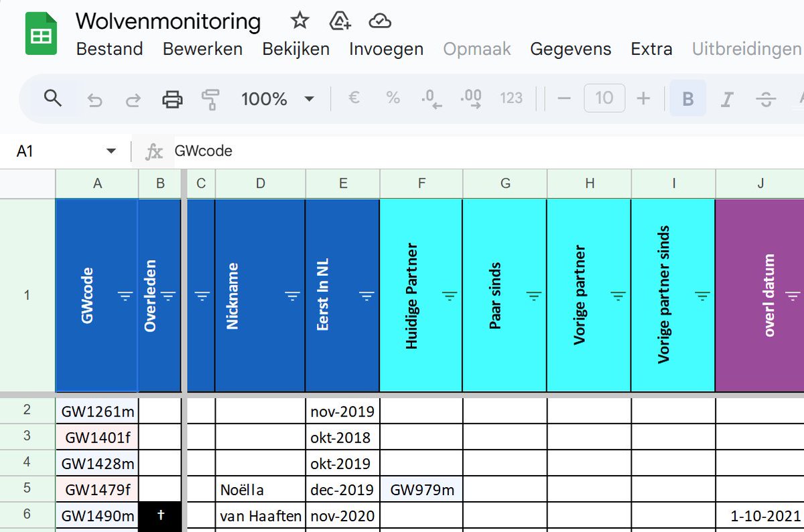The width and height of the screenshot is (804, 532).
Task: Select the paint format roller tool
Action: [x=211, y=100]
